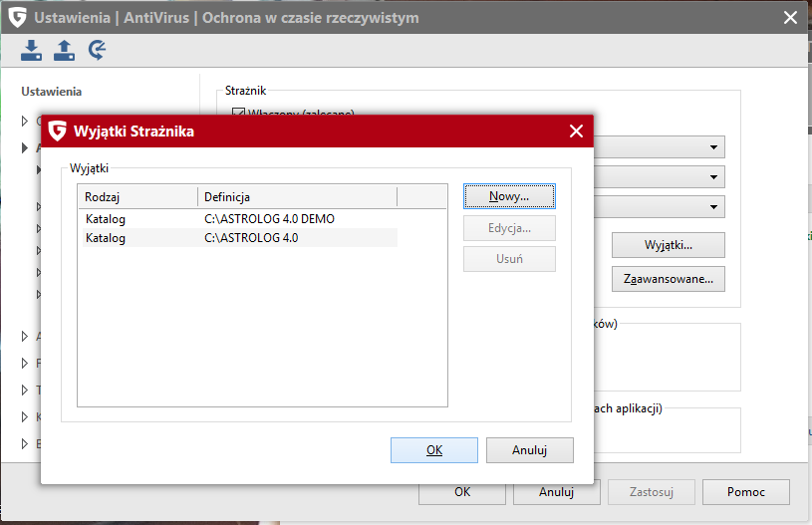Expand the settings tree item starting with F
This screenshot has width=812, height=525.
pos(24,364)
